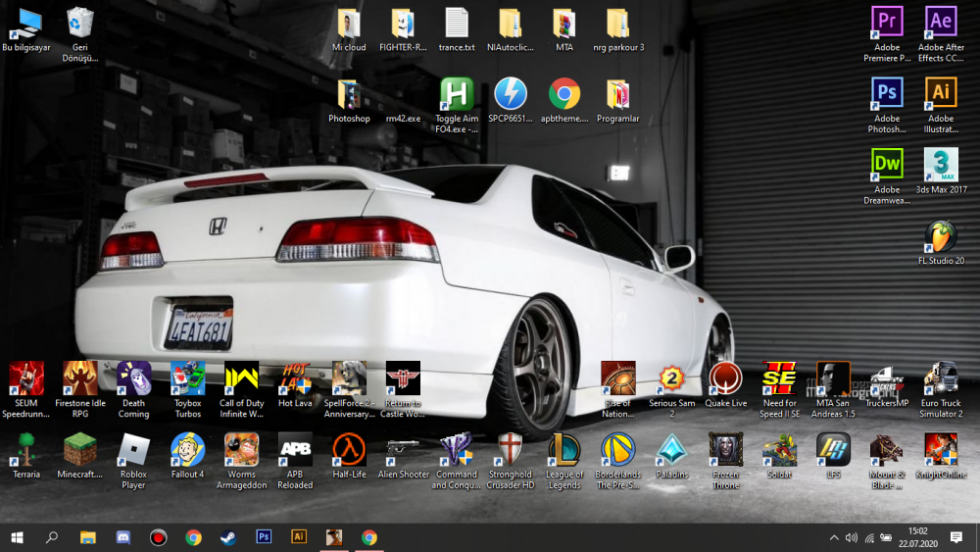980x552 pixels.
Task: Select the trance.txt file on the desktop
Action: point(457,23)
